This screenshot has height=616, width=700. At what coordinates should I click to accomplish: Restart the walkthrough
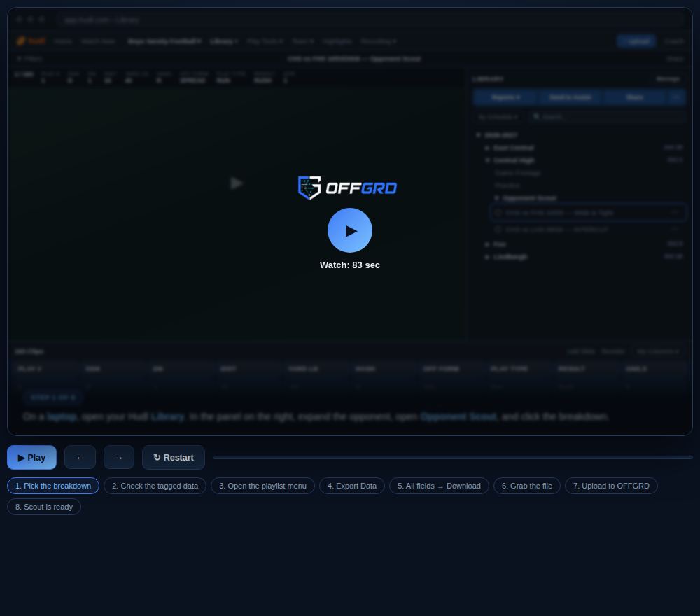click(x=173, y=458)
